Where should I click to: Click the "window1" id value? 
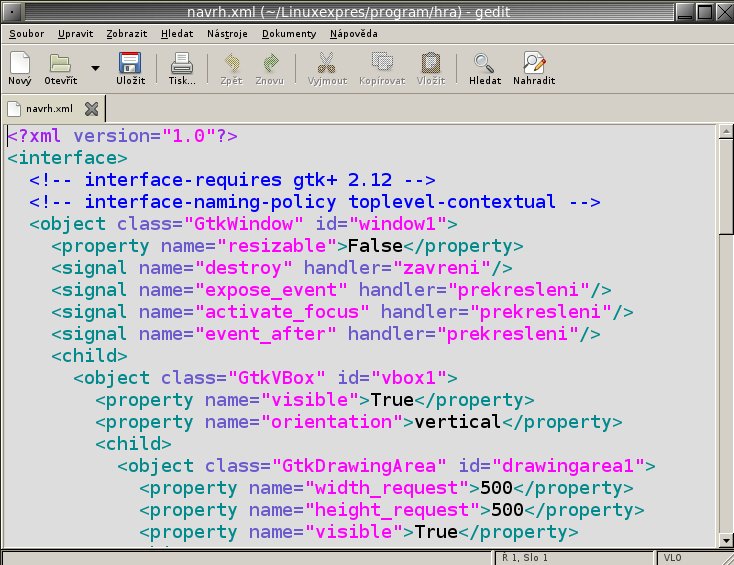pos(397,224)
